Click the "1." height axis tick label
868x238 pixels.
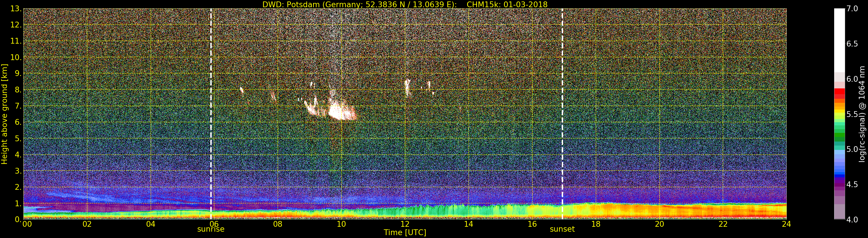coord(18,203)
